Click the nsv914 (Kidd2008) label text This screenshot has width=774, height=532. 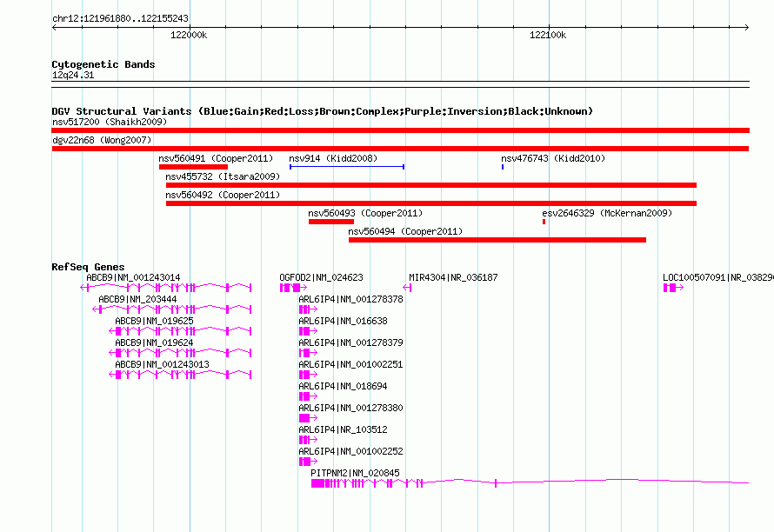coord(333,158)
